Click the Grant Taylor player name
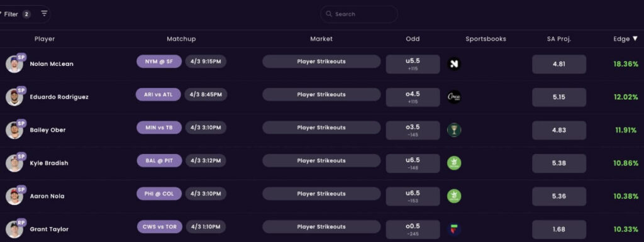 click(49, 229)
